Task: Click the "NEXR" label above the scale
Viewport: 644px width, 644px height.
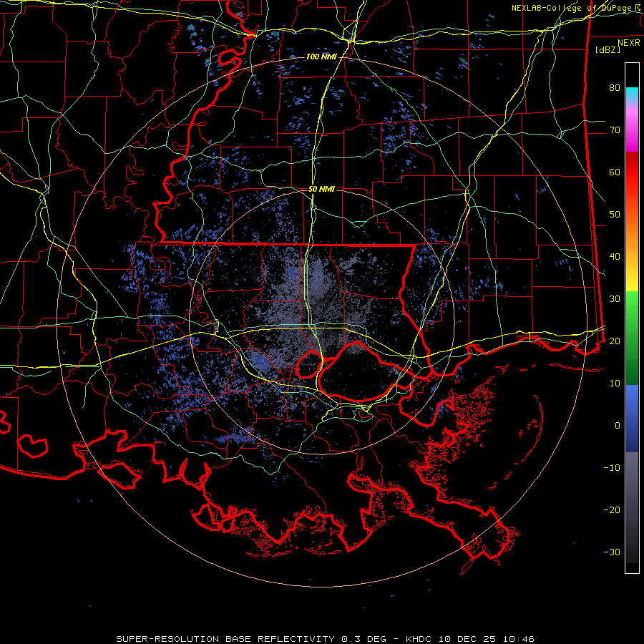Action: point(629,43)
